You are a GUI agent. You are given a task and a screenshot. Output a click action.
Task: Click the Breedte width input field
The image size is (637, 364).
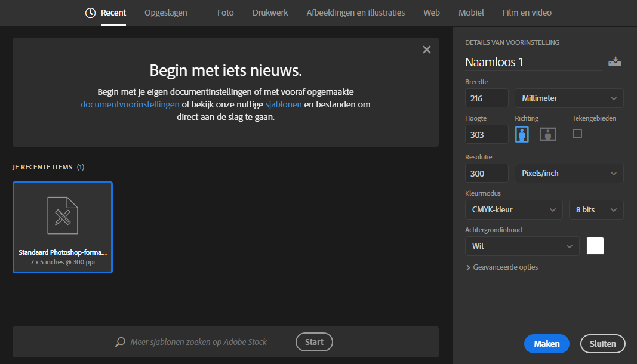486,98
